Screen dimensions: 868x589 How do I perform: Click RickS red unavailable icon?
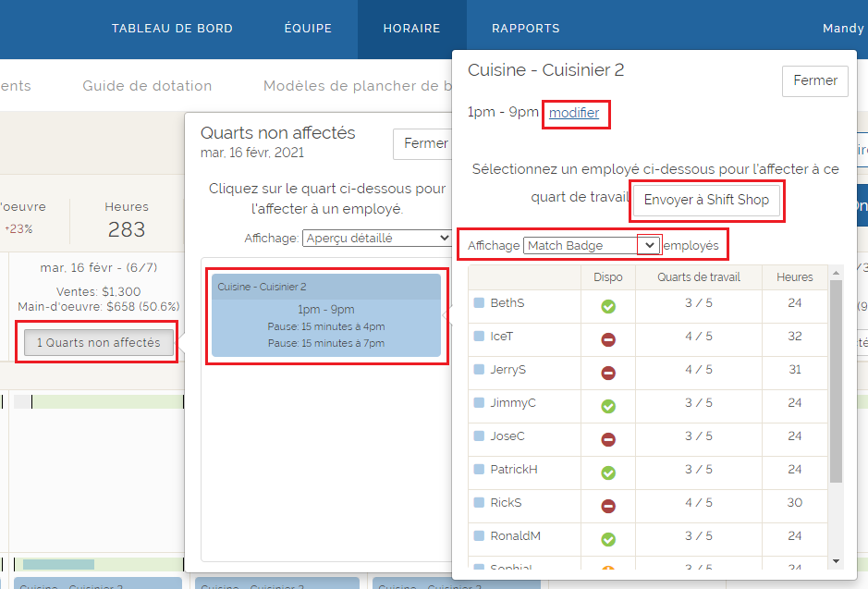(608, 506)
